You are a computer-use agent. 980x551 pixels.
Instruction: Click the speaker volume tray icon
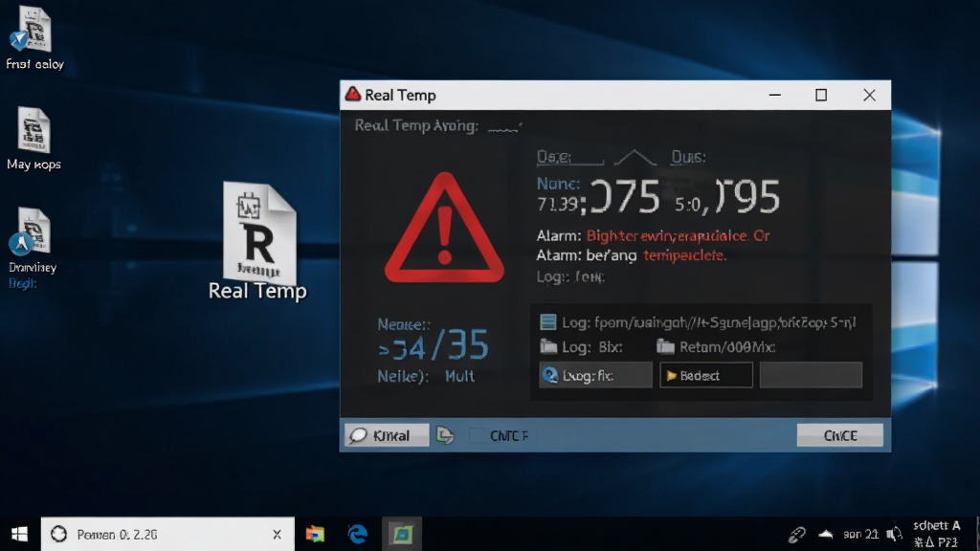click(895, 534)
